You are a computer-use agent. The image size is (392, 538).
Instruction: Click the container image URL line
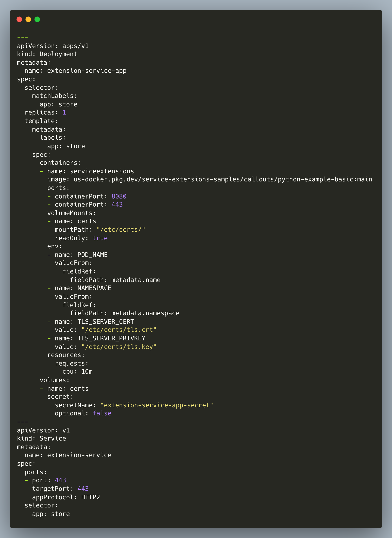[x=210, y=179]
